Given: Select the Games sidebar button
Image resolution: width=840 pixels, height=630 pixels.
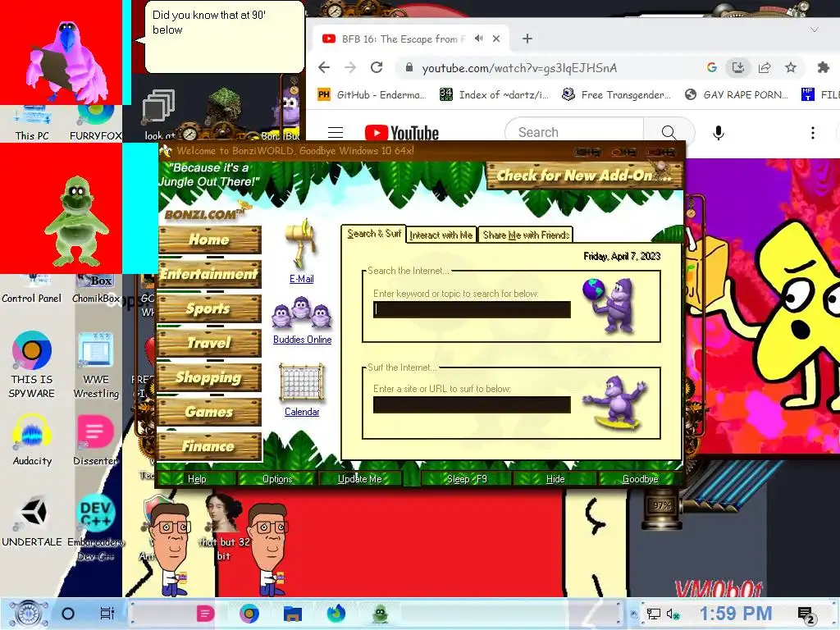Looking at the screenshot, I should coord(209,412).
